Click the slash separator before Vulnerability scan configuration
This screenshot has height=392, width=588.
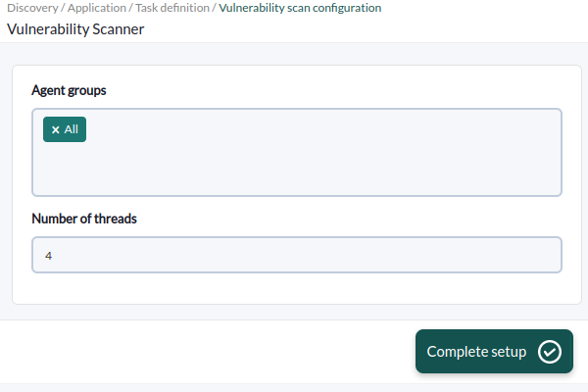tap(214, 8)
